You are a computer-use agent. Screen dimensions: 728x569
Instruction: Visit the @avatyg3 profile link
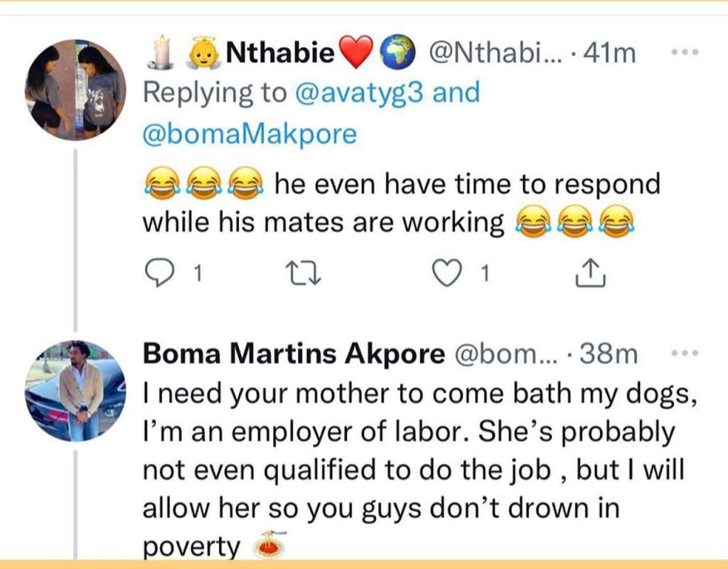pyautogui.click(x=360, y=92)
